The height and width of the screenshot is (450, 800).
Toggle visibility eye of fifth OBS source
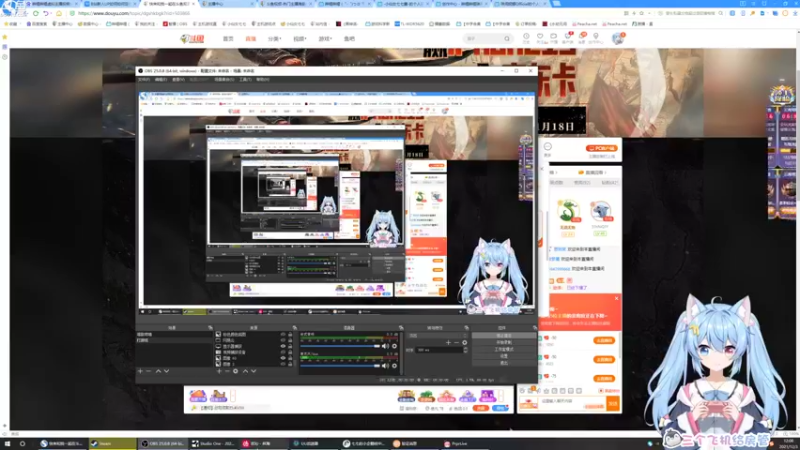283,358
